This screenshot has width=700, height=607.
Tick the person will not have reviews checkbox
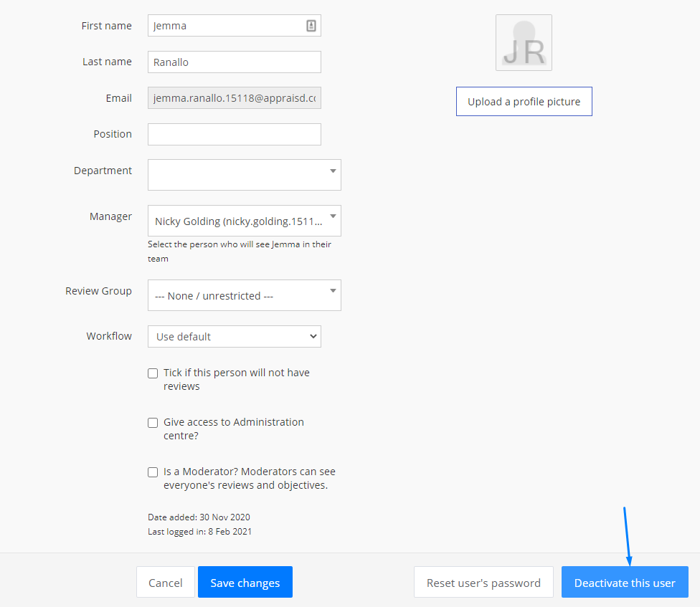point(153,373)
